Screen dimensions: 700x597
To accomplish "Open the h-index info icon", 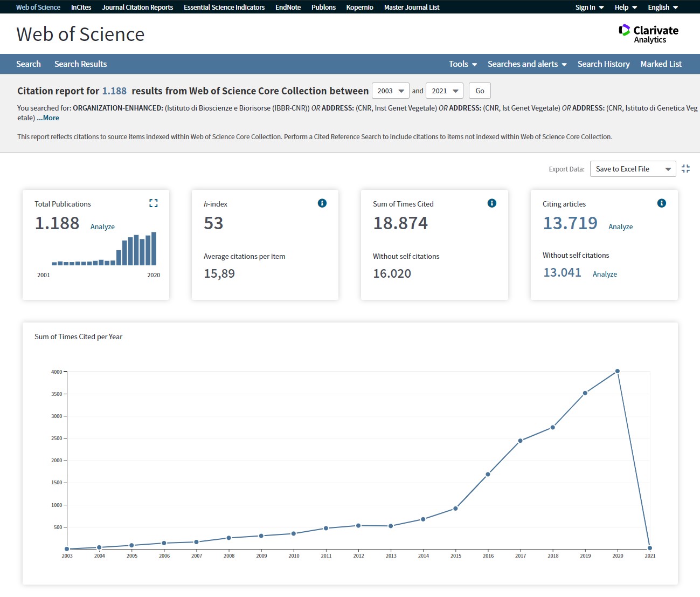I will (x=322, y=203).
